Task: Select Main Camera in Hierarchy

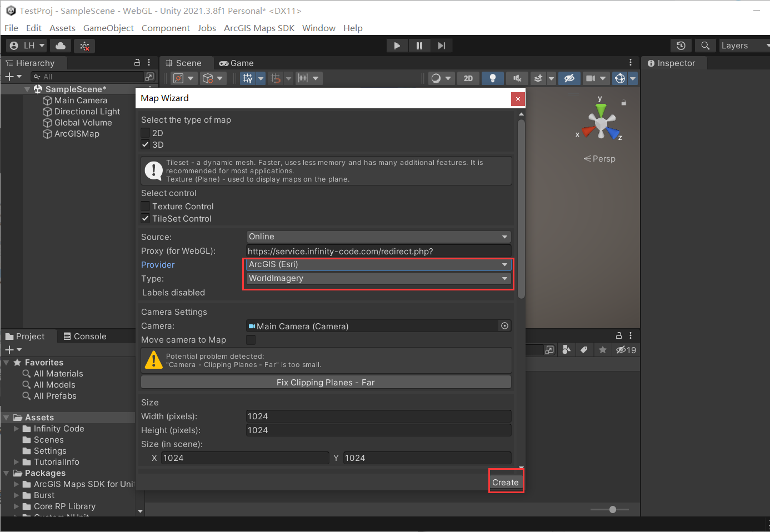Action: 81,101
